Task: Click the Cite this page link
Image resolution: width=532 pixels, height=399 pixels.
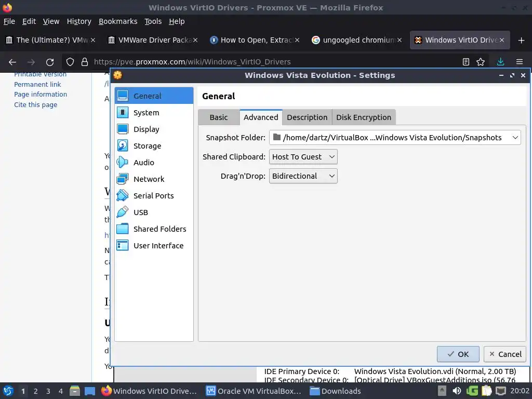Action: 36,105
